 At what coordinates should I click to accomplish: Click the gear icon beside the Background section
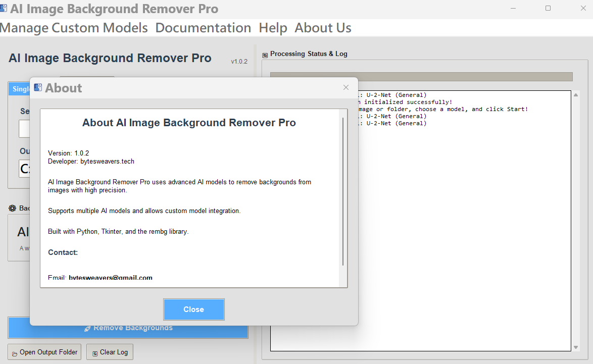tap(13, 209)
